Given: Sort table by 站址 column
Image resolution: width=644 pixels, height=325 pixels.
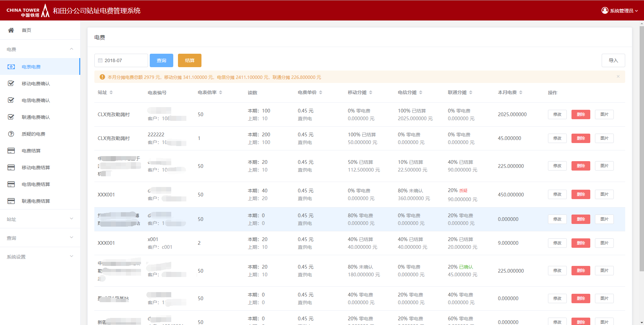Looking at the screenshot, I should point(111,93).
